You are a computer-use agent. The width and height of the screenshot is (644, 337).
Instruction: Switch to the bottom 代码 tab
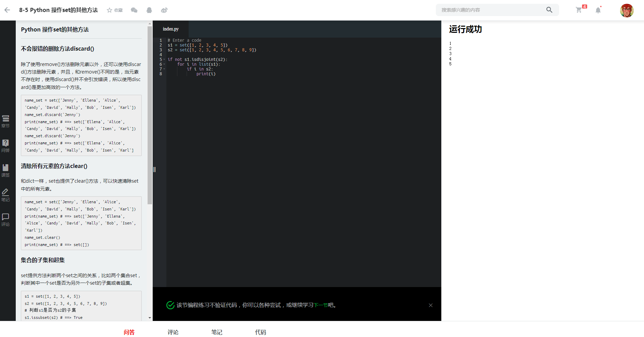point(261,332)
